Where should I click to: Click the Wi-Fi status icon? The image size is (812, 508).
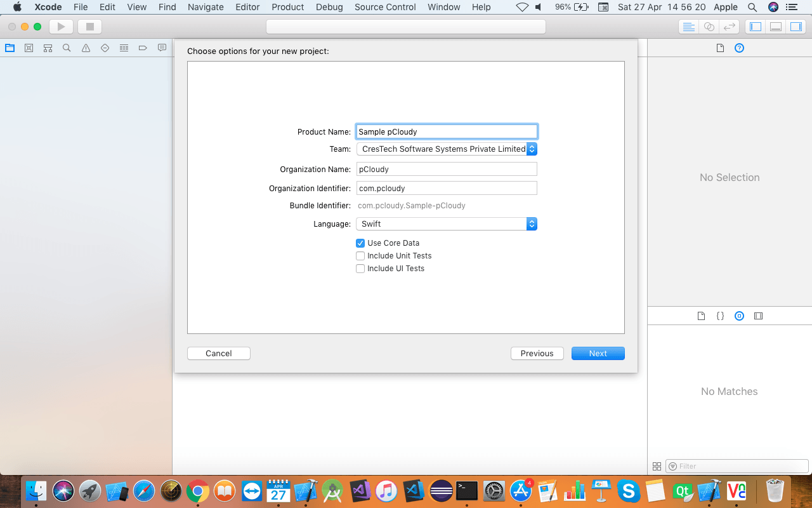click(x=522, y=7)
